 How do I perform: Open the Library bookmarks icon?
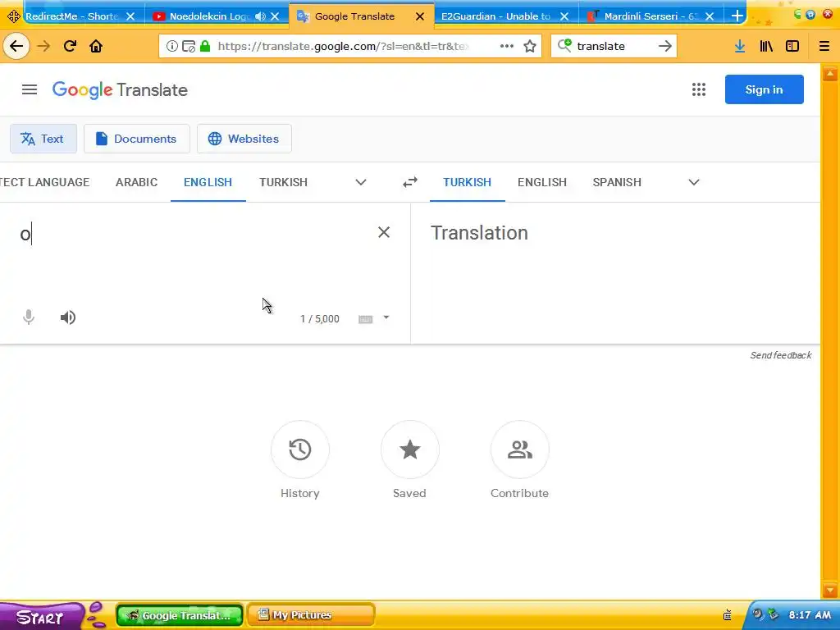point(766,46)
